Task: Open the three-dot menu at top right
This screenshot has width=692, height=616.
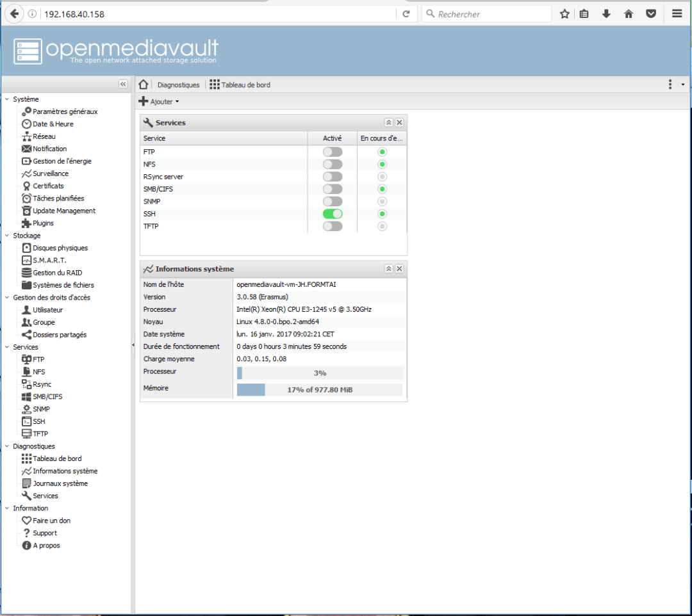Action: point(670,84)
